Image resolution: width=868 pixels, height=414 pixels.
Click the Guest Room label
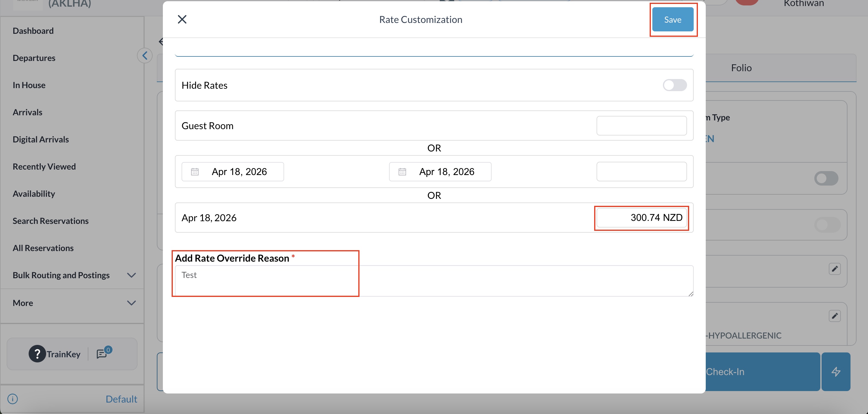(x=207, y=126)
